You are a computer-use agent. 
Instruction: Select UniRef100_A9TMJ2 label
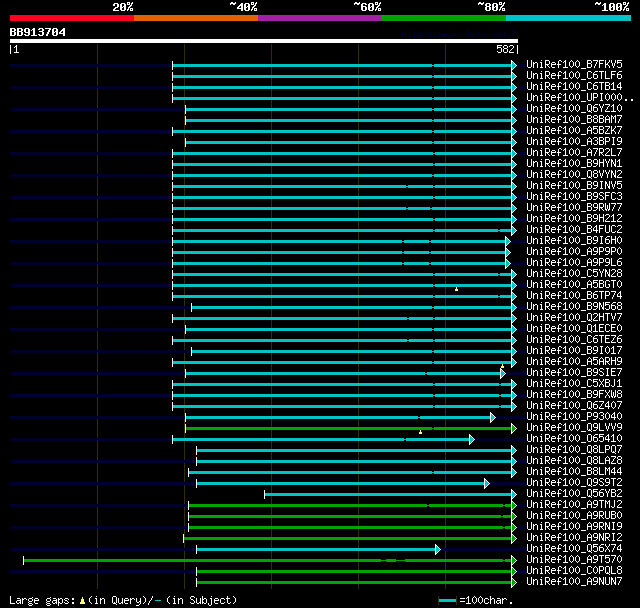pos(574,505)
